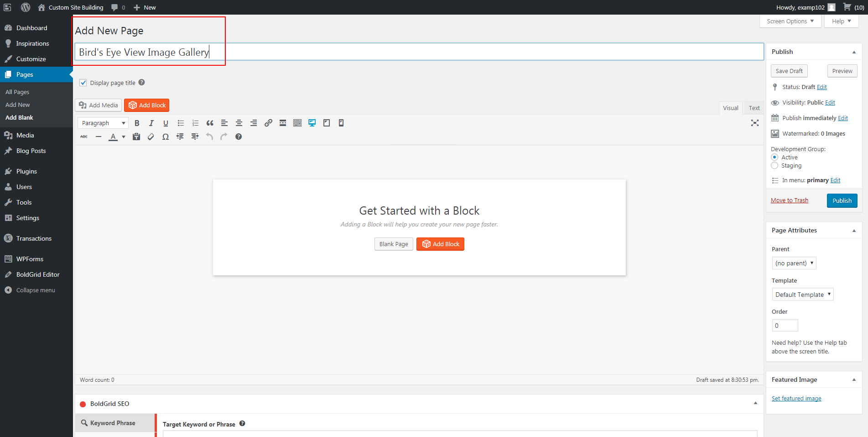Align text center

pyautogui.click(x=239, y=123)
